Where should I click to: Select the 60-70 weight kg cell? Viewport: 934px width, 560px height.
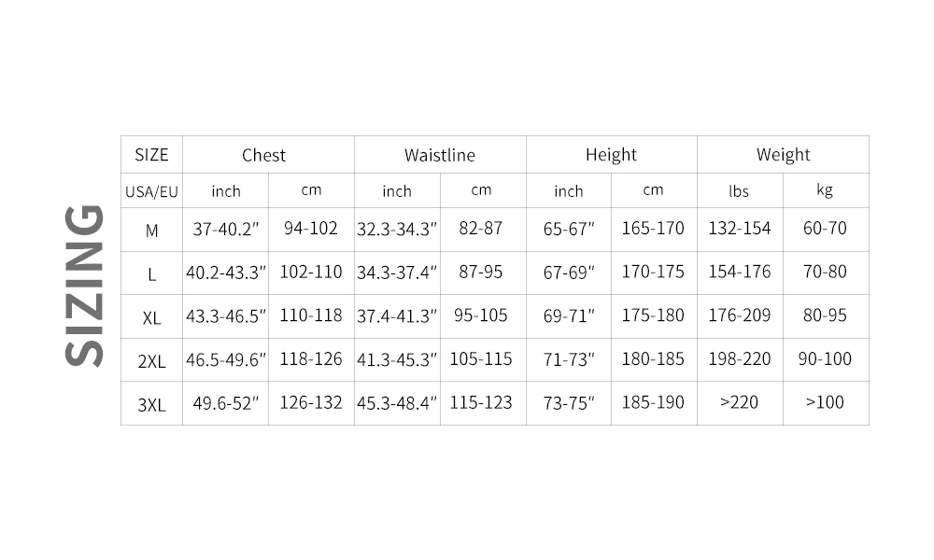tap(825, 229)
